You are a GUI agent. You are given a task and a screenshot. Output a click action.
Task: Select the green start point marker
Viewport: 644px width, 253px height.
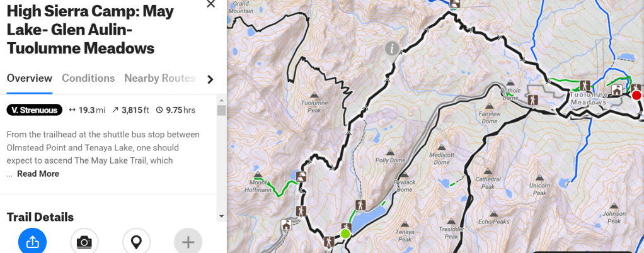(345, 234)
